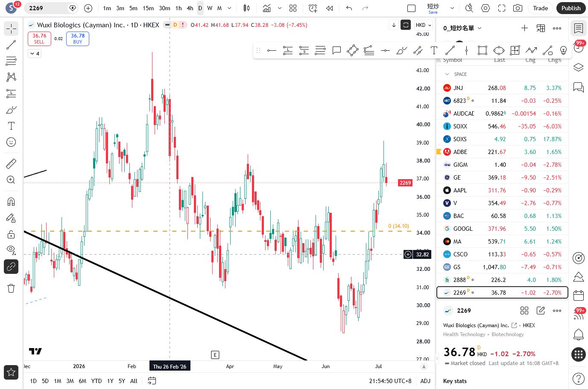This screenshot has width=588, height=389.
Task: Select the trend line drawing tool
Action: [x=11, y=45]
